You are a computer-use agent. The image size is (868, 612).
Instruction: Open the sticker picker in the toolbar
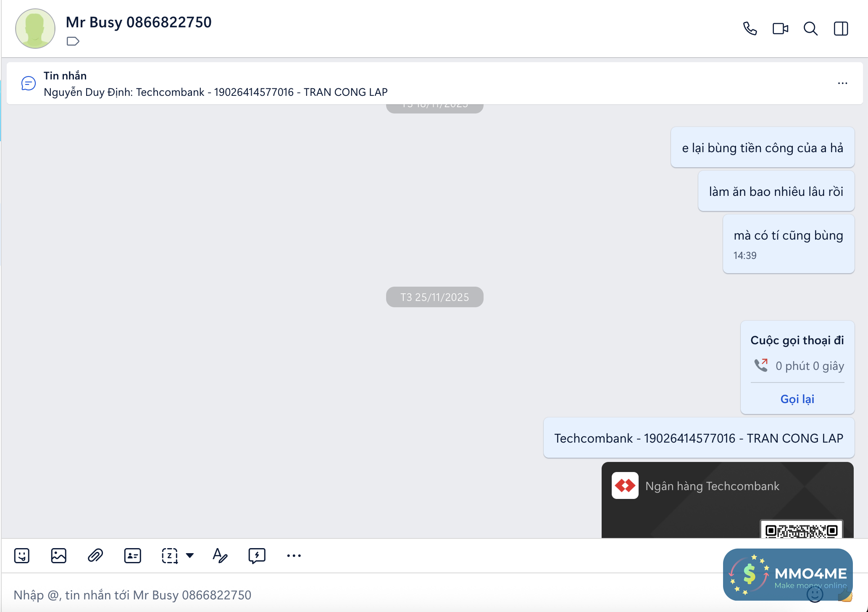[22, 556]
